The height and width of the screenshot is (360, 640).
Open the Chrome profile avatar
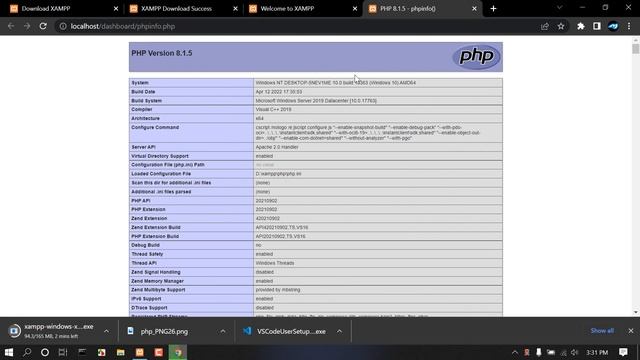pos(613,26)
